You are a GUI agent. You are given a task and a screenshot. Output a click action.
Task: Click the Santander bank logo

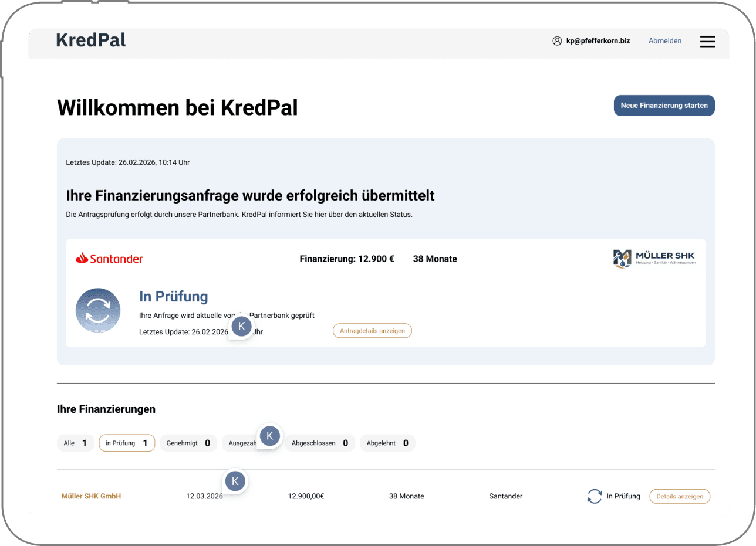pyautogui.click(x=109, y=259)
